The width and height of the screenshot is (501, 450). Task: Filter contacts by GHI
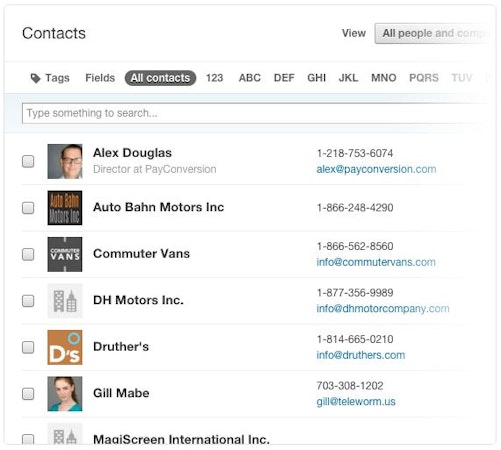pyautogui.click(x=316, y=78)
